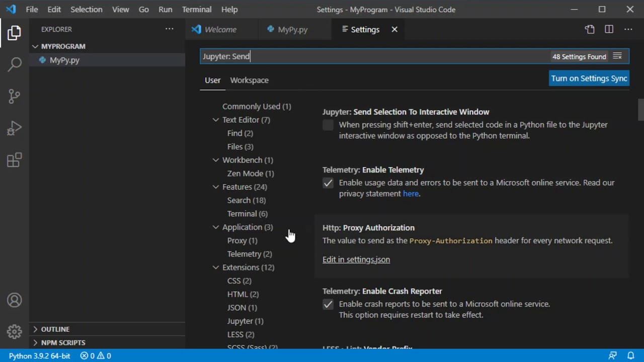Open the Selection menu
This screenshot has width=644, height=362.
click(86, 10)
